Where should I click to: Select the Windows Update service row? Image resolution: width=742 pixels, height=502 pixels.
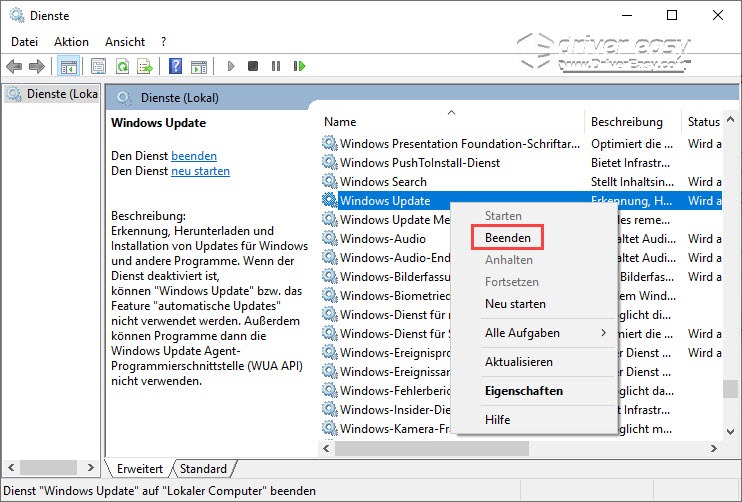click(x=521, y=200)
